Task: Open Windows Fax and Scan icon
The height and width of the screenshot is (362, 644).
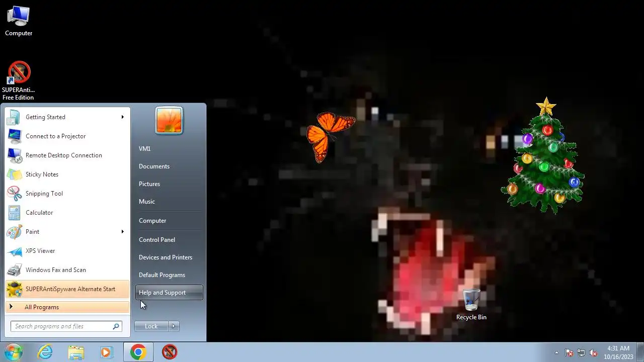Action: coord(14,270)
